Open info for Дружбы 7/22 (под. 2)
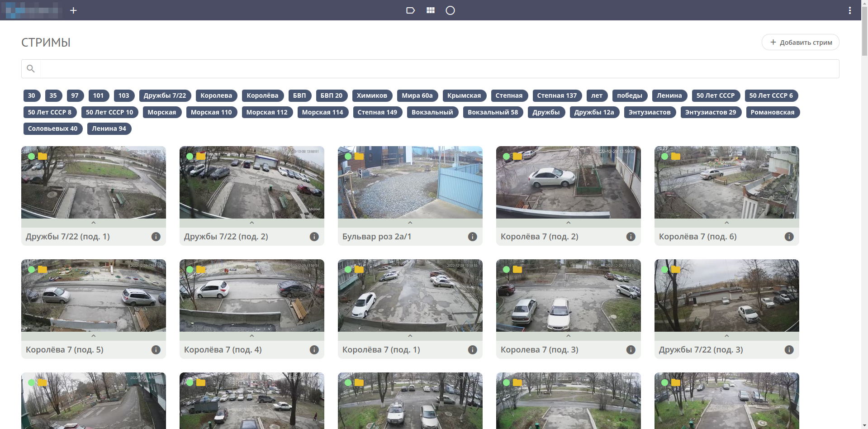 [314, 237]
